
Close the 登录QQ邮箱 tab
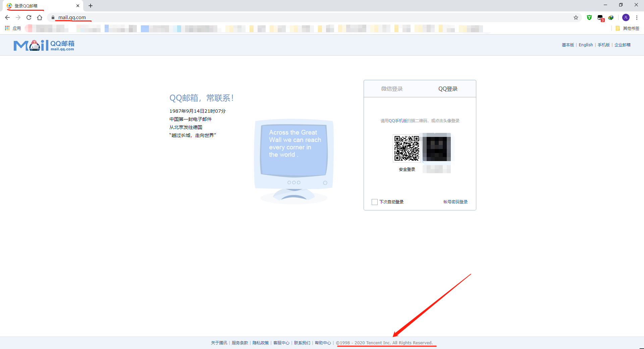[x=78, y=6]
